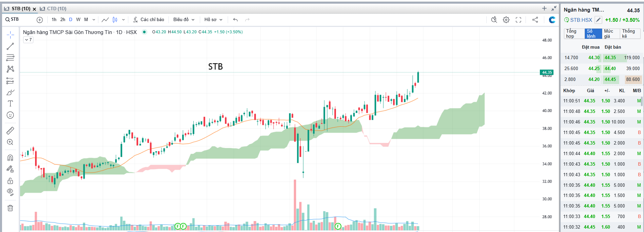The width and height of the screenshot is (644, 232).
Task: Click the blue C logo icon
Action: [x=552, y=20]
